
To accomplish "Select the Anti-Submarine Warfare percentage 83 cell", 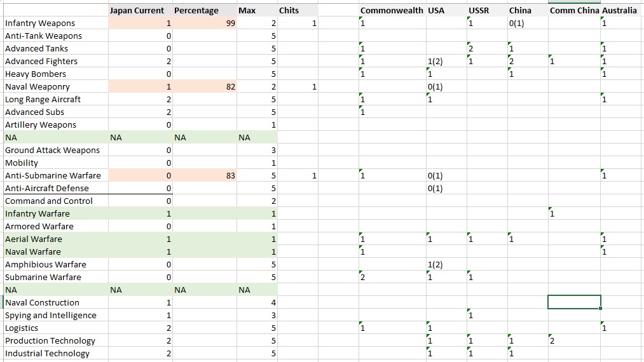I will [x=203, y=176].
